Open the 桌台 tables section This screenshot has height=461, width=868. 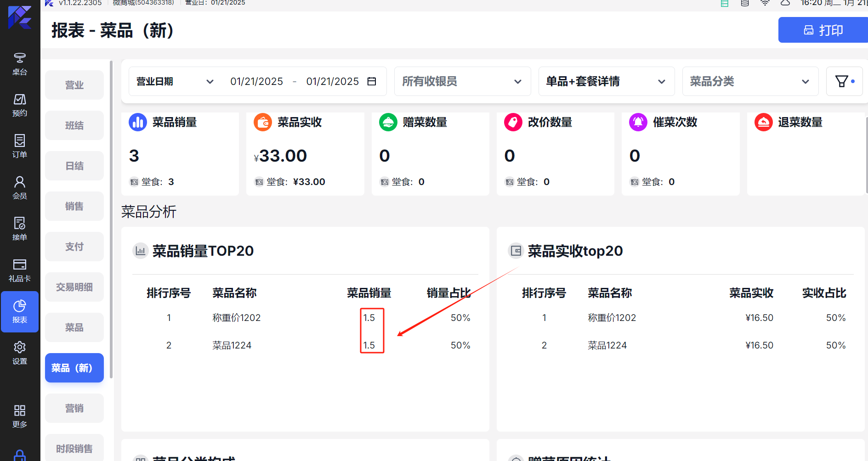pos(20,63)
